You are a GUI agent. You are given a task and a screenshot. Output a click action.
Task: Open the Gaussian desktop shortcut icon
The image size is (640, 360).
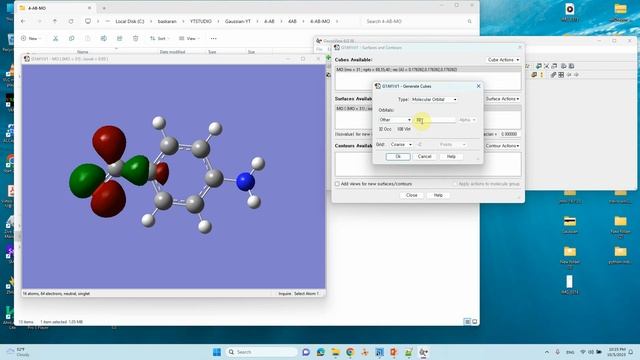(570, 225)
